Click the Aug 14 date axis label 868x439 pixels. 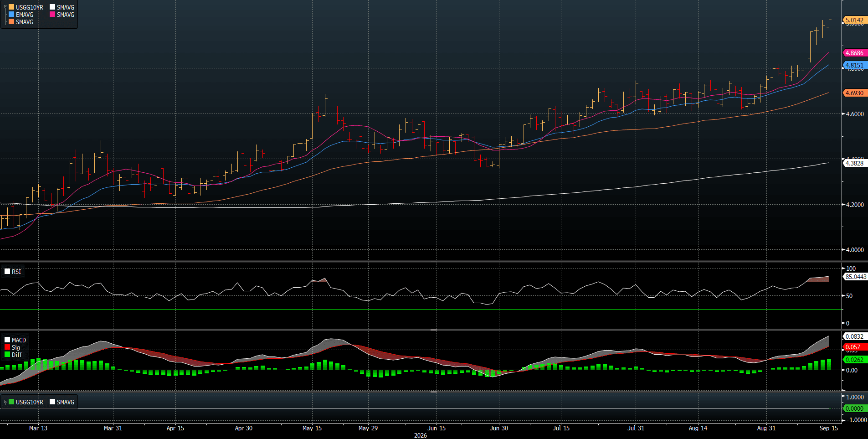[x=698, y=428]
